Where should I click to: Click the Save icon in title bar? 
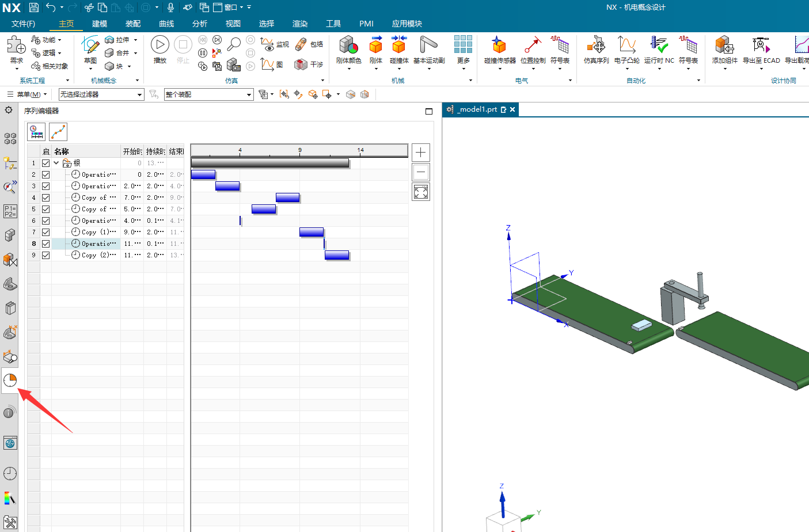pyautogui.click(x=34, y=7)
